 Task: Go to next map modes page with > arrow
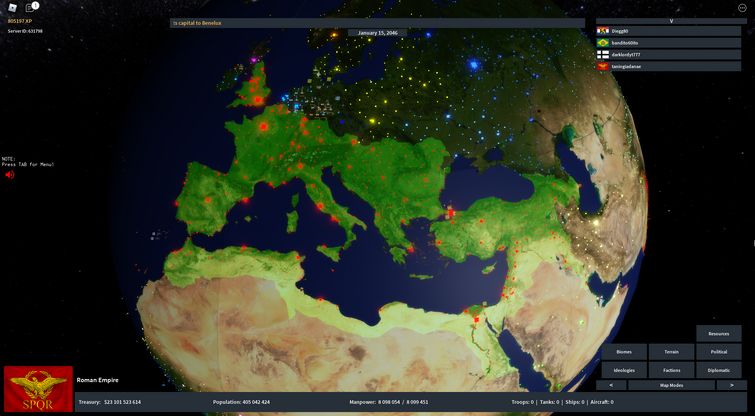(x=731, y=385)
